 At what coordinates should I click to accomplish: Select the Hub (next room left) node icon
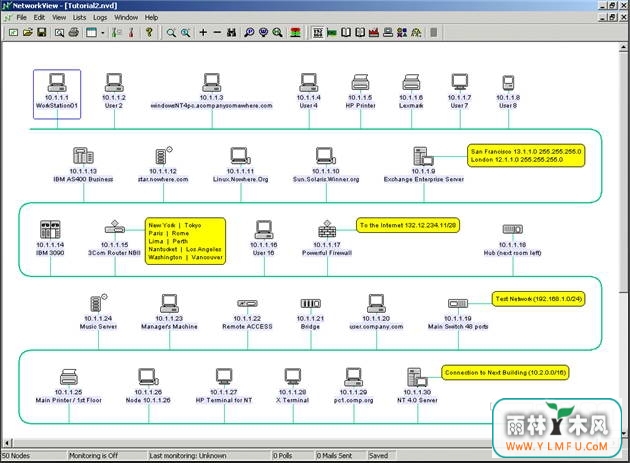513,229
